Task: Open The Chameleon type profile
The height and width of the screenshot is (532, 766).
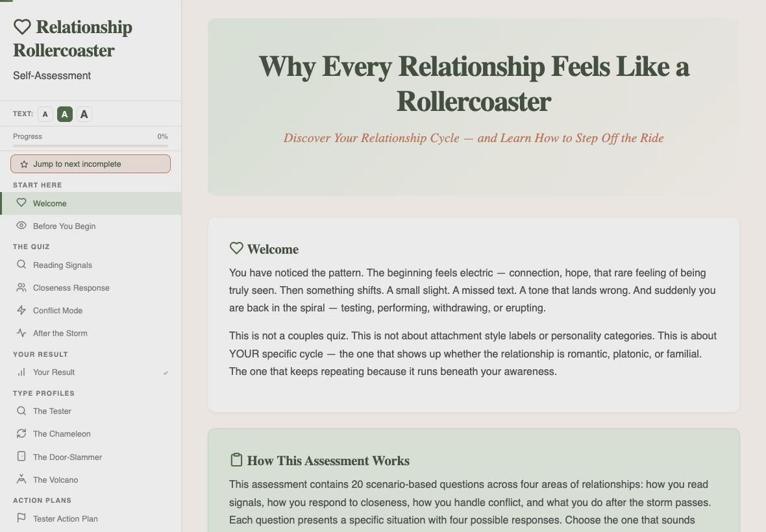Action: [90, 434]
